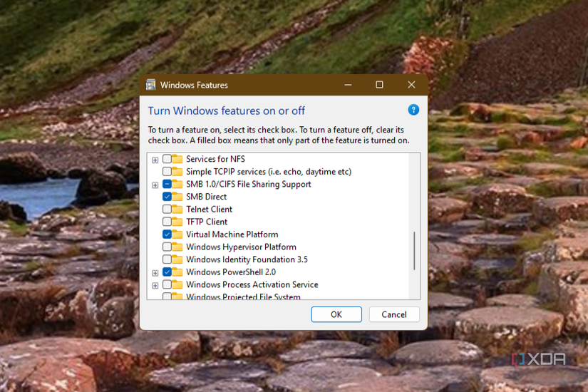
Task: Click the Windows Process Activation Service folder icon
Action: [x=177, y=284]
